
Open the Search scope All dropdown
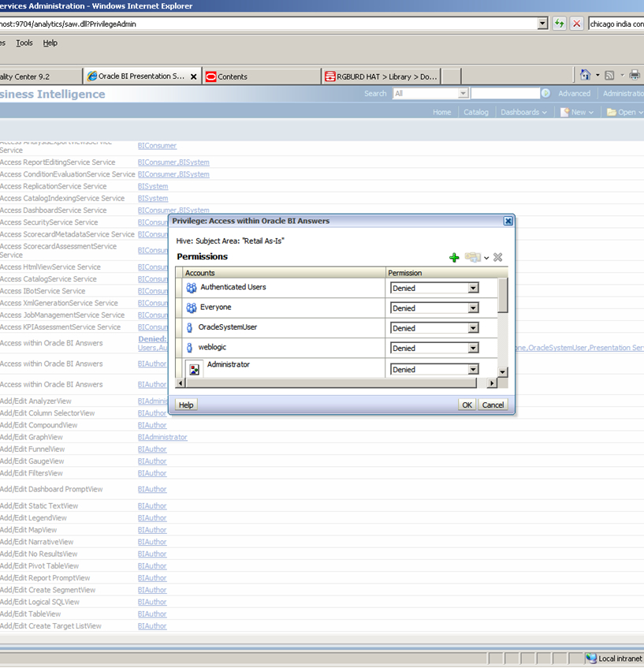pos(463,93)
